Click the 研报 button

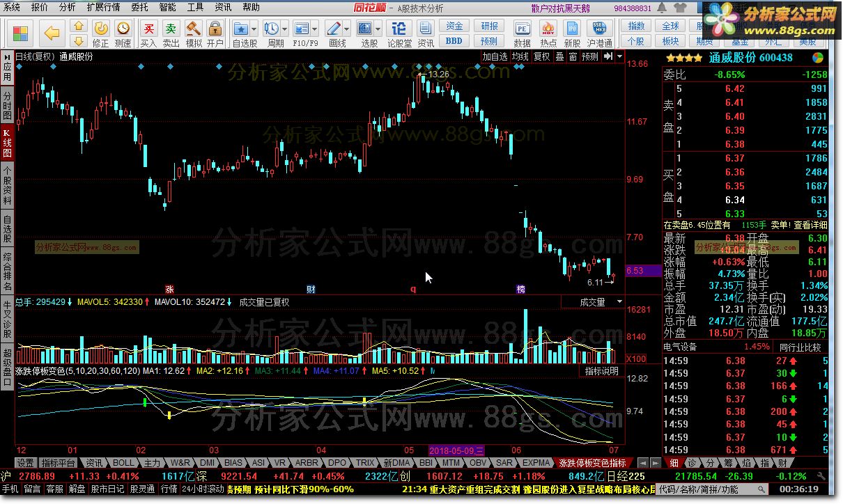(x=490, y=26)
